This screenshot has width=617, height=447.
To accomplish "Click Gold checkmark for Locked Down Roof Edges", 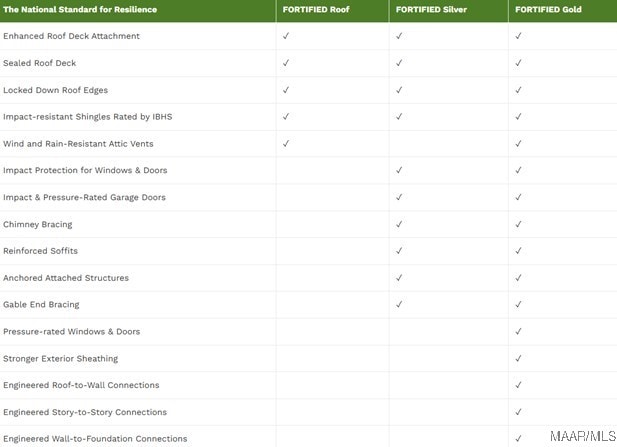I will [519, 90].
